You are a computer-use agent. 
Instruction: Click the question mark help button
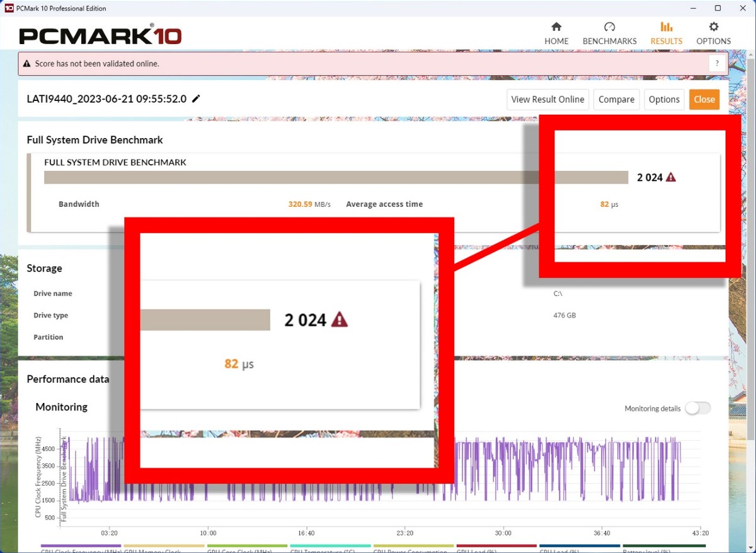717,64
